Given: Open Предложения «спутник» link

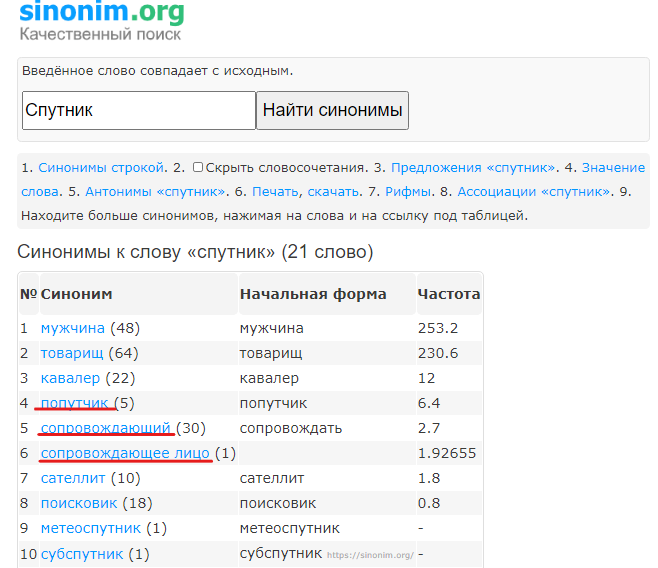Looking at the screenshot, I should click(x=473, y=168).
